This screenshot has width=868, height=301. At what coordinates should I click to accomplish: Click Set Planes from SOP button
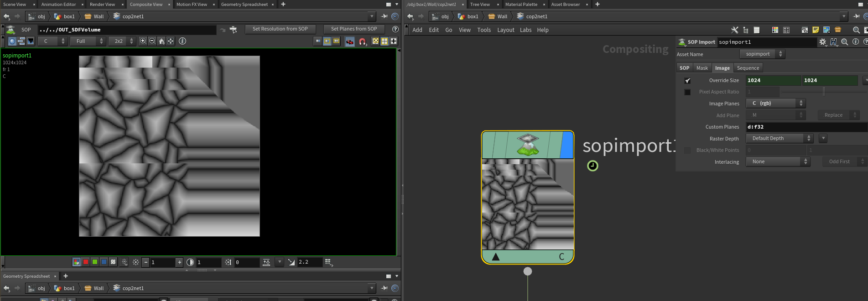pos(354,29)
